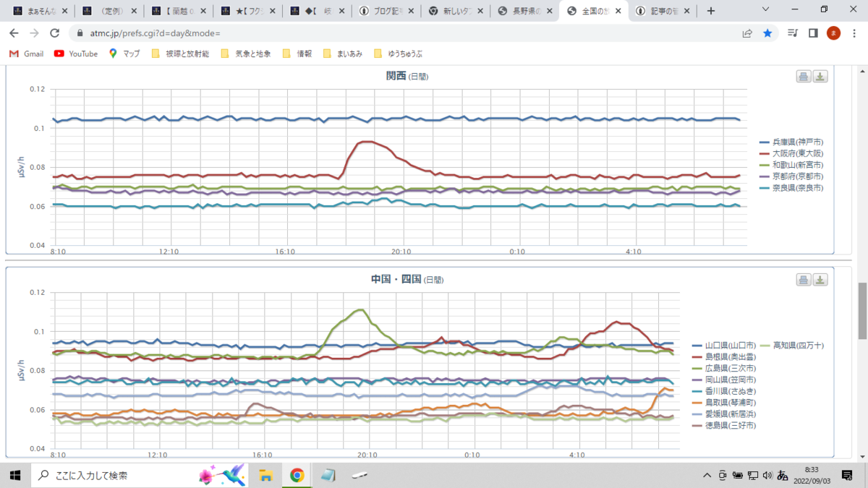Open the share icon in the address bar
868x488 pixels.
747,33
